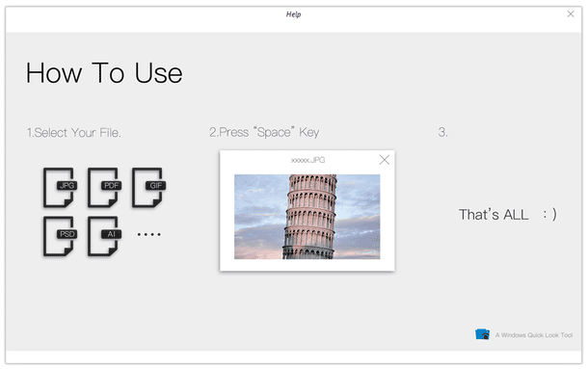
Task: Click the xxxxx.JPG preview title
Action: coord(307,160)
